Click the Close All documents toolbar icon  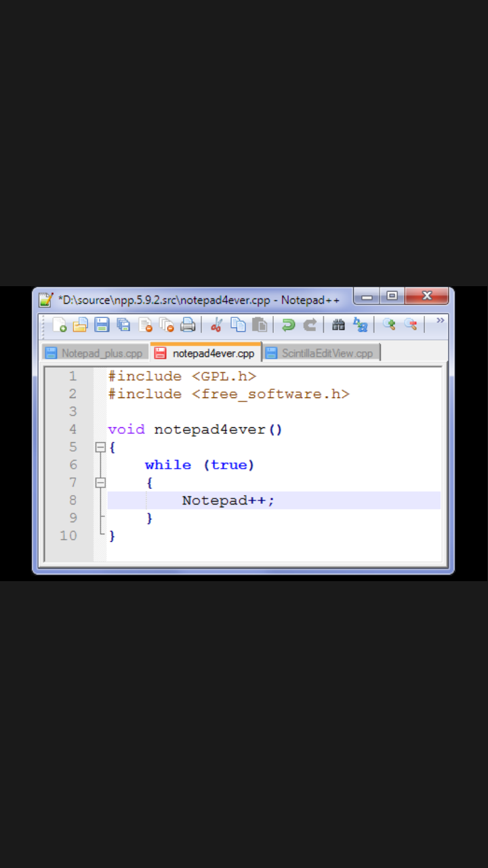coord(167,325)
